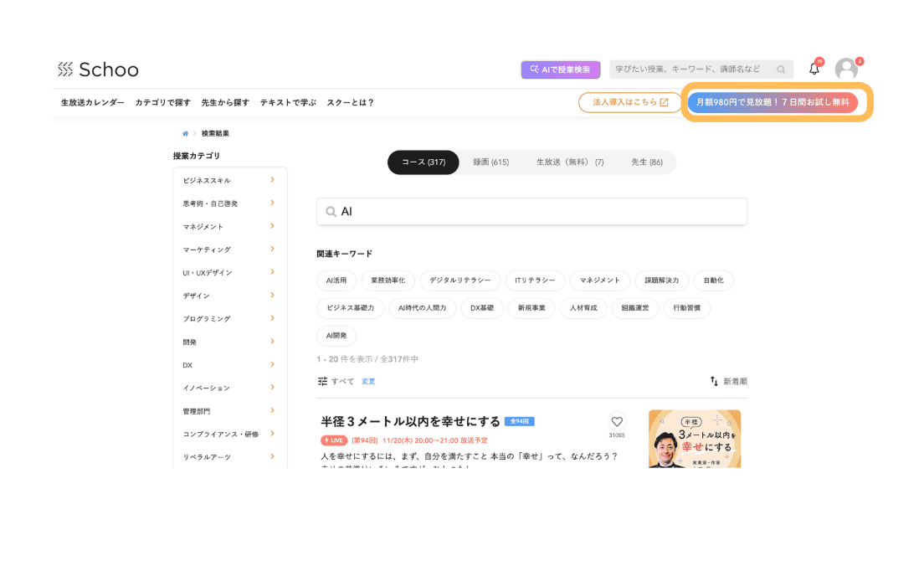Open the filter sliders icon

322,381
